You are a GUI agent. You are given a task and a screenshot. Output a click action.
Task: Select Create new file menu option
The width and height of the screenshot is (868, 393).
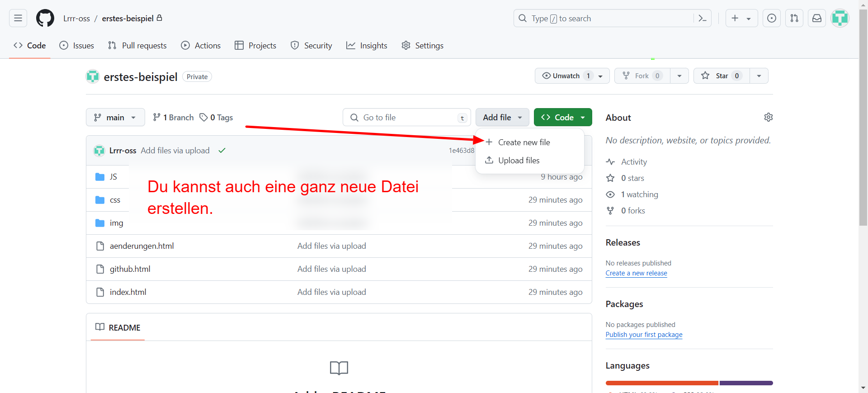click(x=524, y=142)
